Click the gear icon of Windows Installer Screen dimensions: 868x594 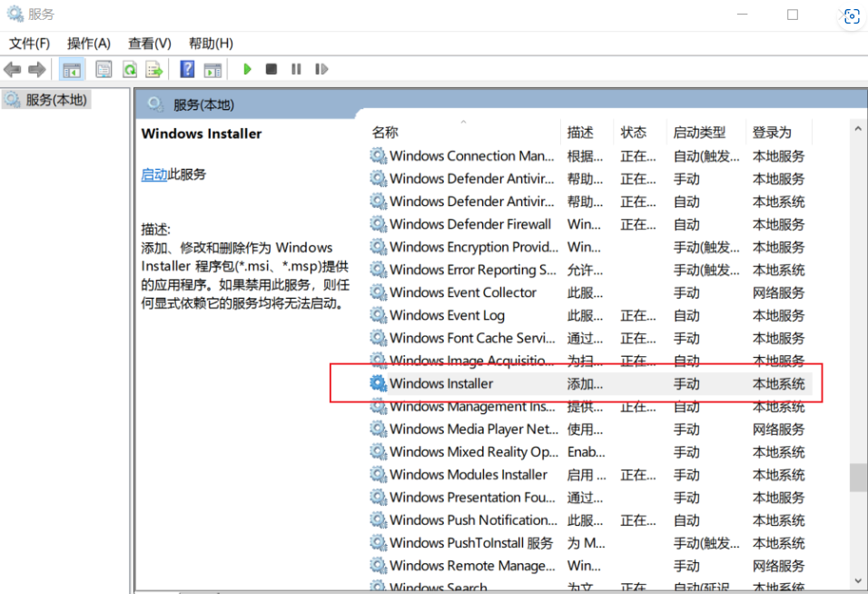(x=379, y=383)
